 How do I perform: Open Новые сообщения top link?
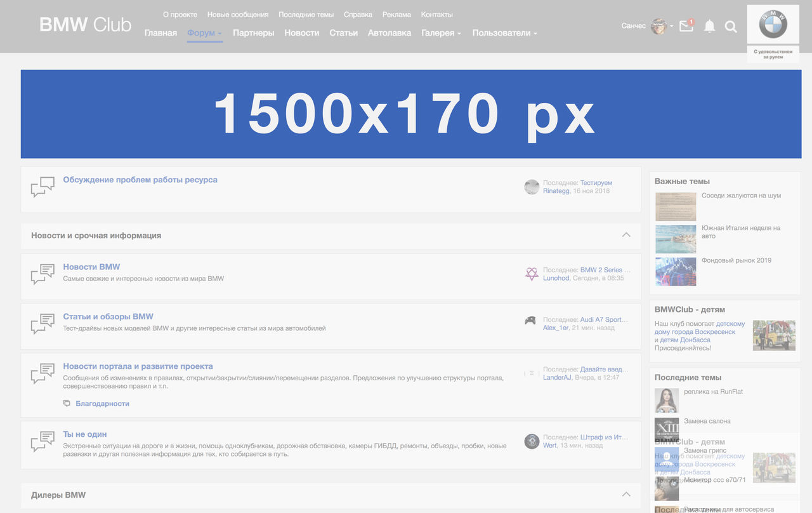[x=238, y=15]
